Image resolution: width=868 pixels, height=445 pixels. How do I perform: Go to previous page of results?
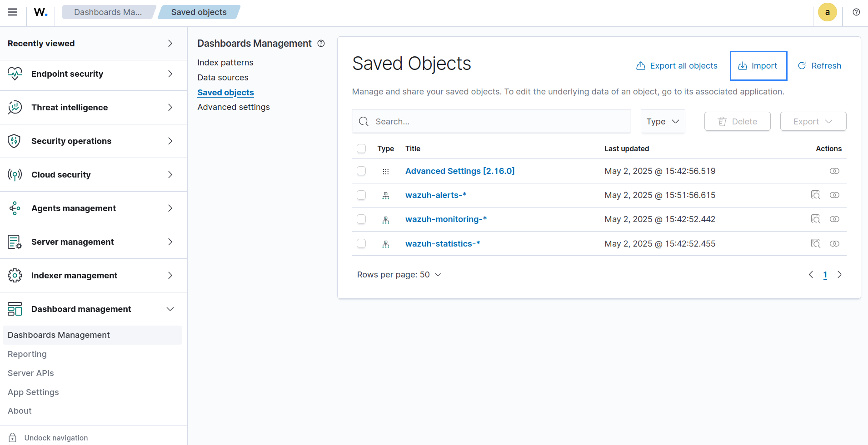811,275
